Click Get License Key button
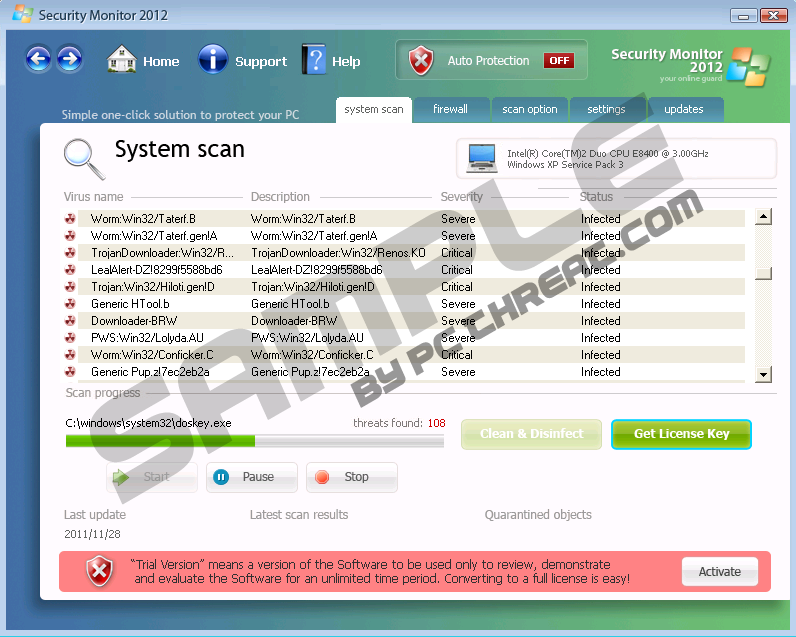Image resolution: width=796 pixels, height=637 pixels. click(x=681, y=434)
